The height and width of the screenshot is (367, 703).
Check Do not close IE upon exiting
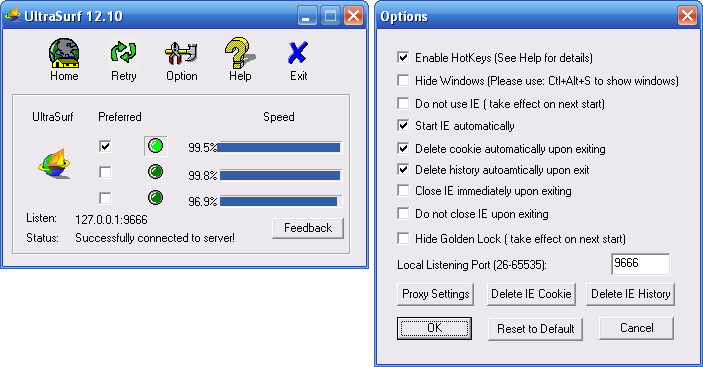point(403,214)
